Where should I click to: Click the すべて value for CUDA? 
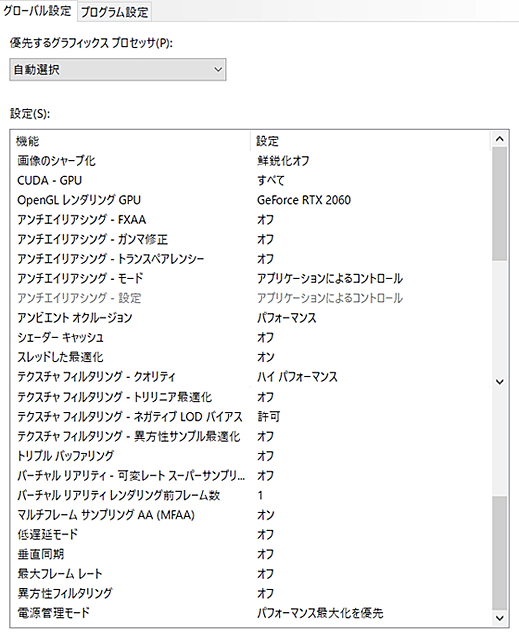(x=271, y=180)
